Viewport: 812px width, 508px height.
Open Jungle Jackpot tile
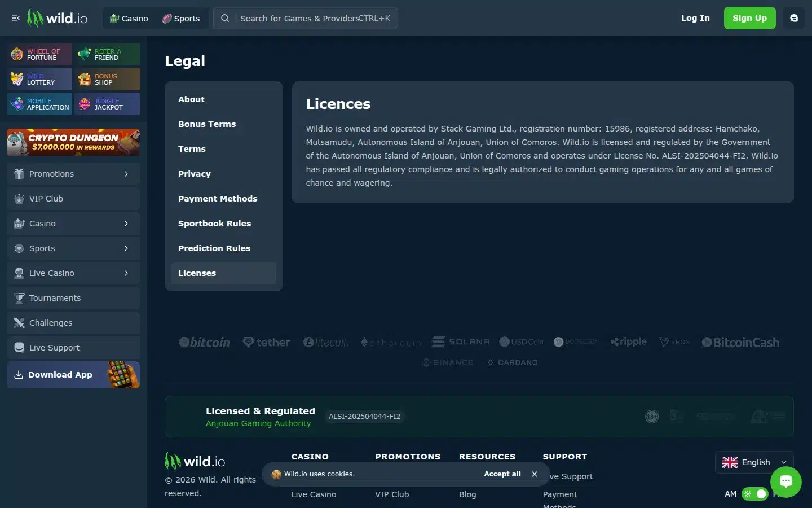click(x=107, y=104)
